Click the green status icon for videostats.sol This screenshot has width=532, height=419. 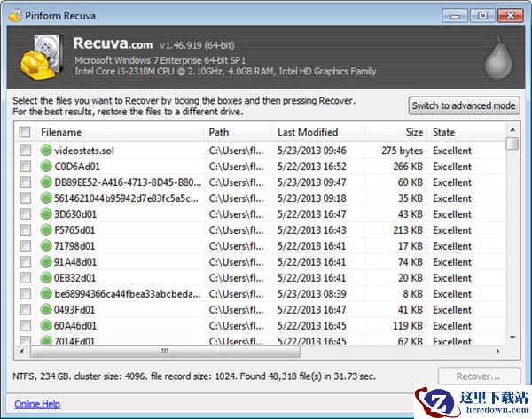[x=46, y=151]
